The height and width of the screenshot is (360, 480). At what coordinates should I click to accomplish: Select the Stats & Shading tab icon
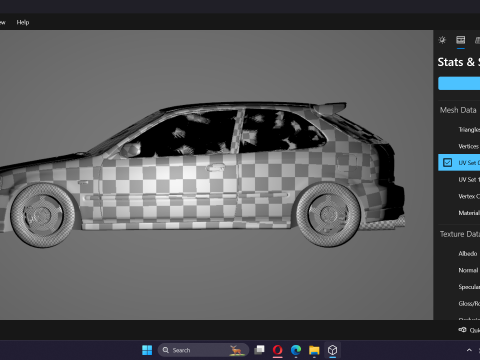pos(461,40)
